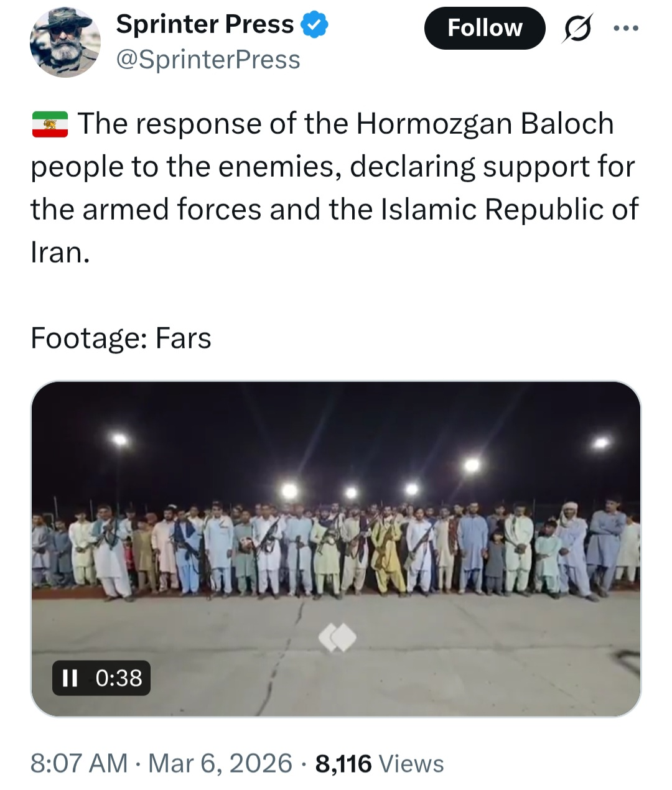Tap the man in yellow outfit in video
The image size is (672, 790).
[387, 554]
